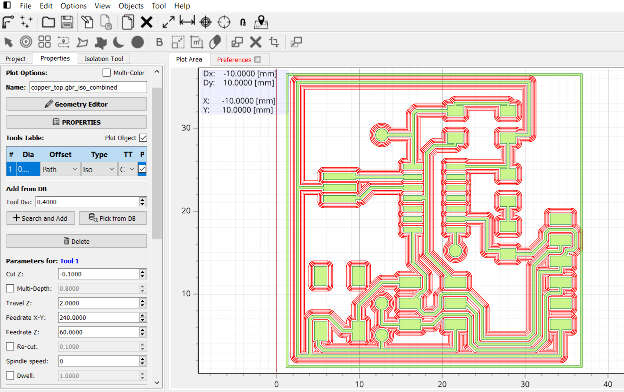Choose the Disc filled-circle tool
624x392 pixels.
pyautogui.click(x=138, y=42)
